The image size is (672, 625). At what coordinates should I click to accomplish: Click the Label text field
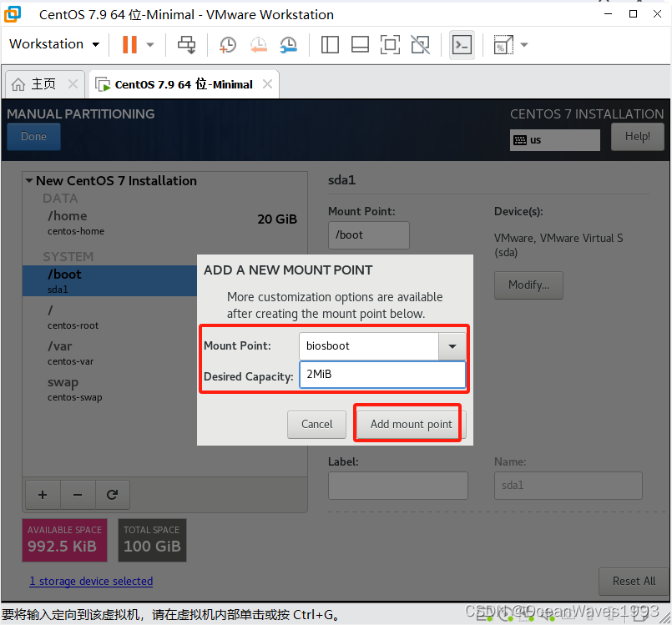(x=398, y=486)
